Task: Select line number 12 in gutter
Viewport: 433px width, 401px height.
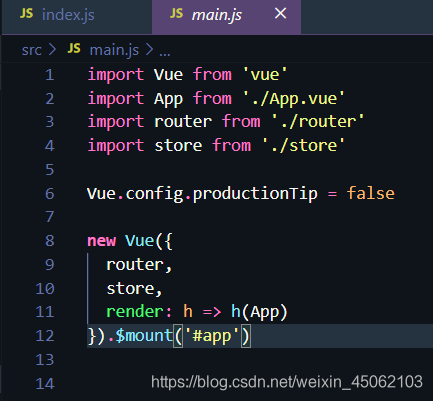Action: [45, 336]
